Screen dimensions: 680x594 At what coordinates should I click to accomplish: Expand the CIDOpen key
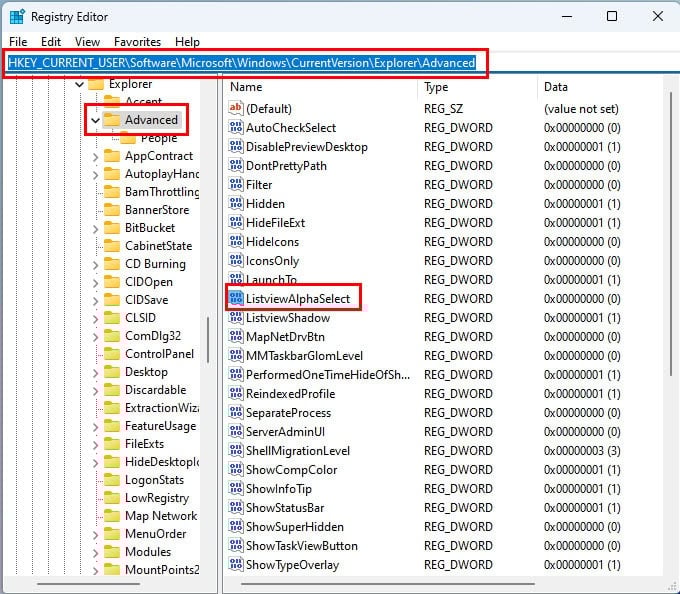(x=95, y=283)
